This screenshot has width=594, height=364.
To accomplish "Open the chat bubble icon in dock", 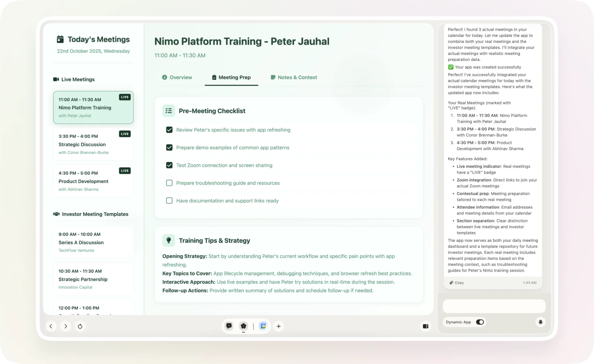I will click(x=229, y=326).
